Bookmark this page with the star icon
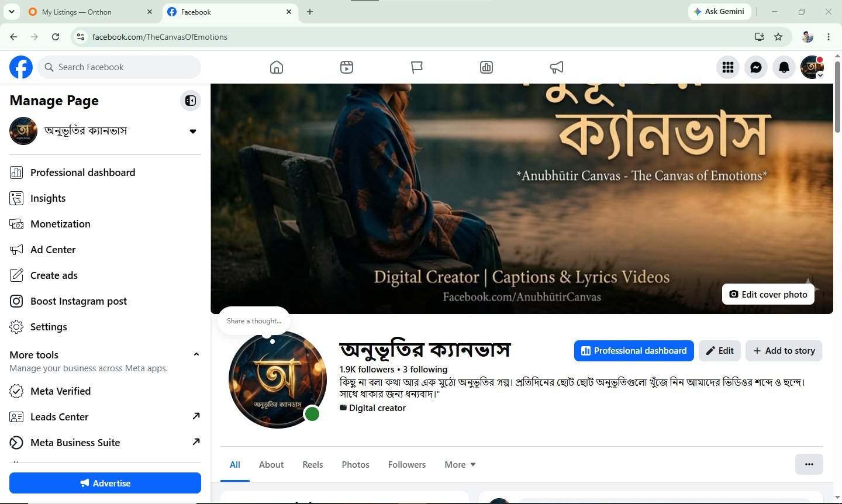842x504 pixels. coord(778,37)
